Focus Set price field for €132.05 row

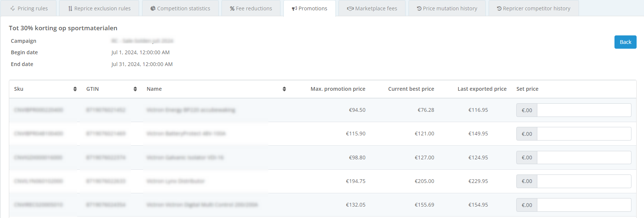584,205
